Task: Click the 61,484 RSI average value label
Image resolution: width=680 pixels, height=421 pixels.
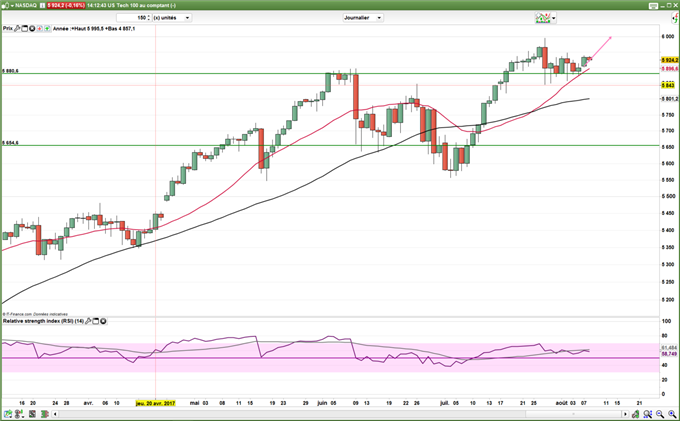Action: tap(669, 348)
